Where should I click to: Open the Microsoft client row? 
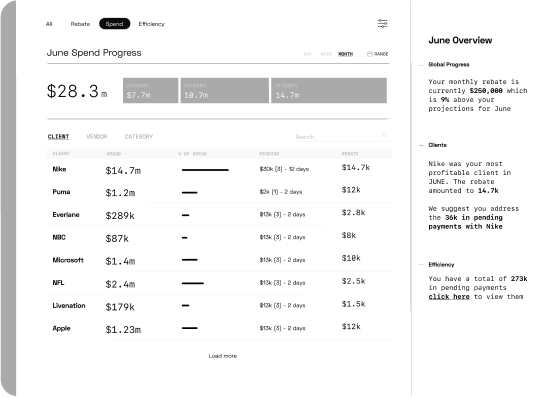point(219,260)
